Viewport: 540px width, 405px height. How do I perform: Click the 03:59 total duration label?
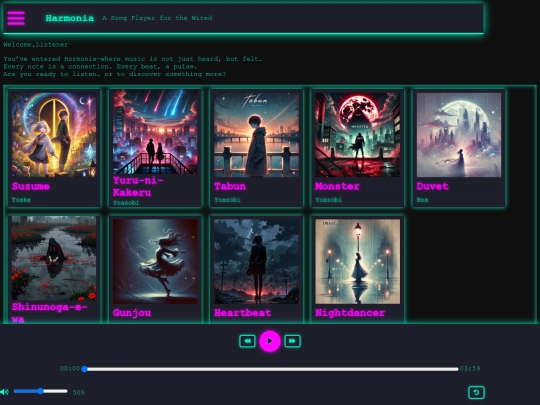point(470,368)
